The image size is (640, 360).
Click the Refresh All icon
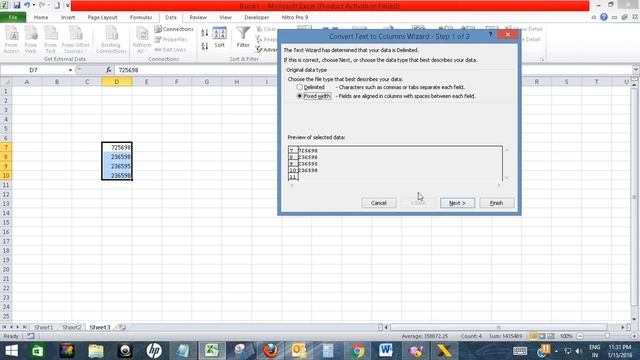pos(142,39)
